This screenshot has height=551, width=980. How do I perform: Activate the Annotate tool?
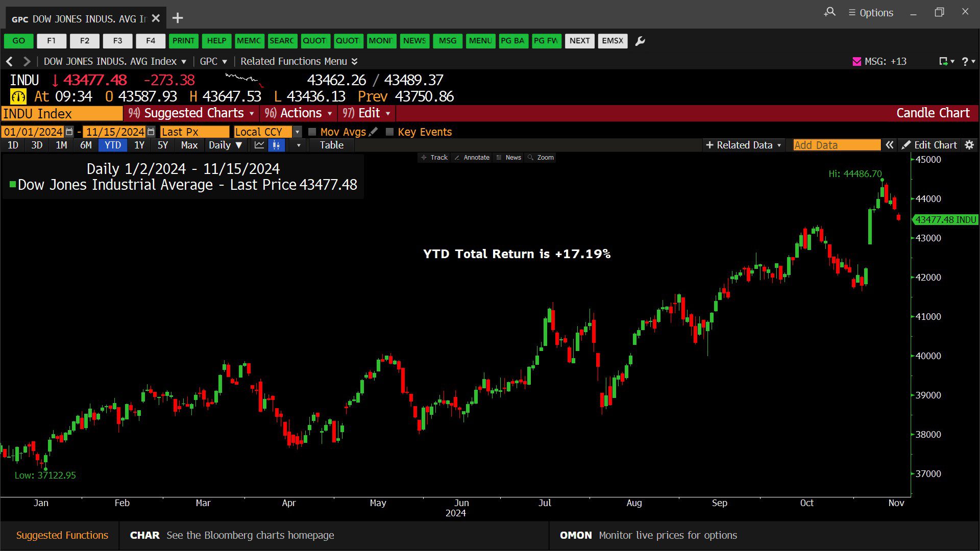click(x=472, y=157)
